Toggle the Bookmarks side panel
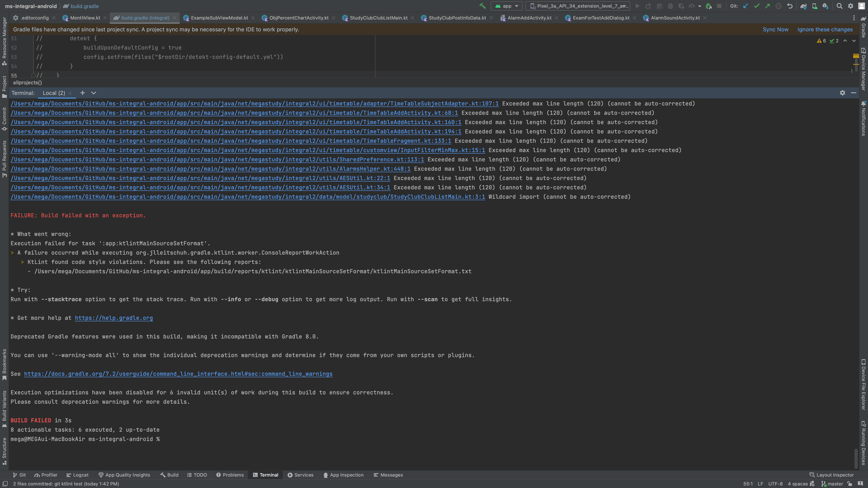Viewport: 868px width, 488px height. point(4,364)
